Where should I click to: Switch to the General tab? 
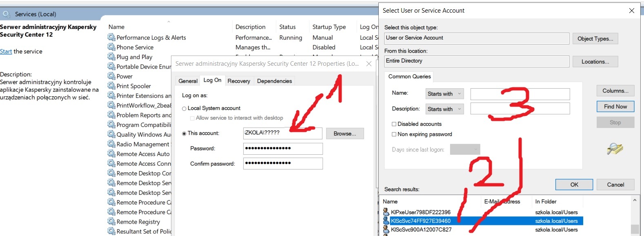(188, 81)
